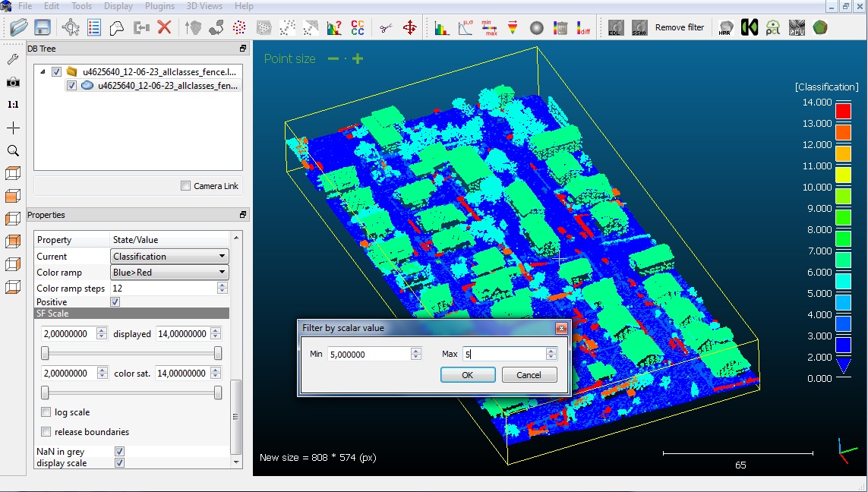Click the EDL shader icon

(x=616, y=28)
